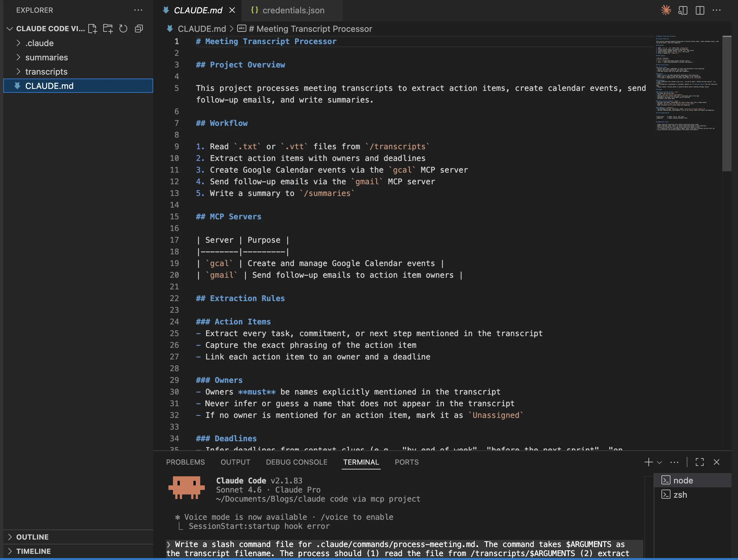The height and width of the screenshot is (560, 738).
Task: Maximize the terminal panel
Action: click(700, 462)
